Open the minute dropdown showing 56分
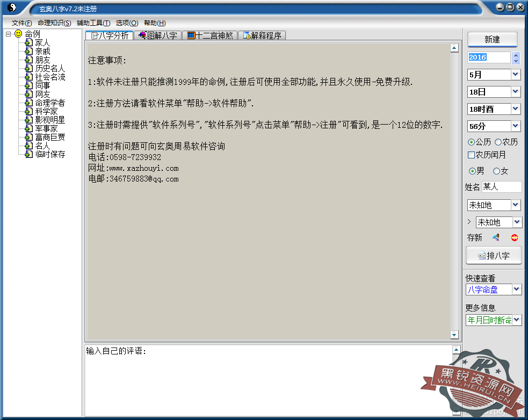This screenshot has width=528, height=420. 516,126
